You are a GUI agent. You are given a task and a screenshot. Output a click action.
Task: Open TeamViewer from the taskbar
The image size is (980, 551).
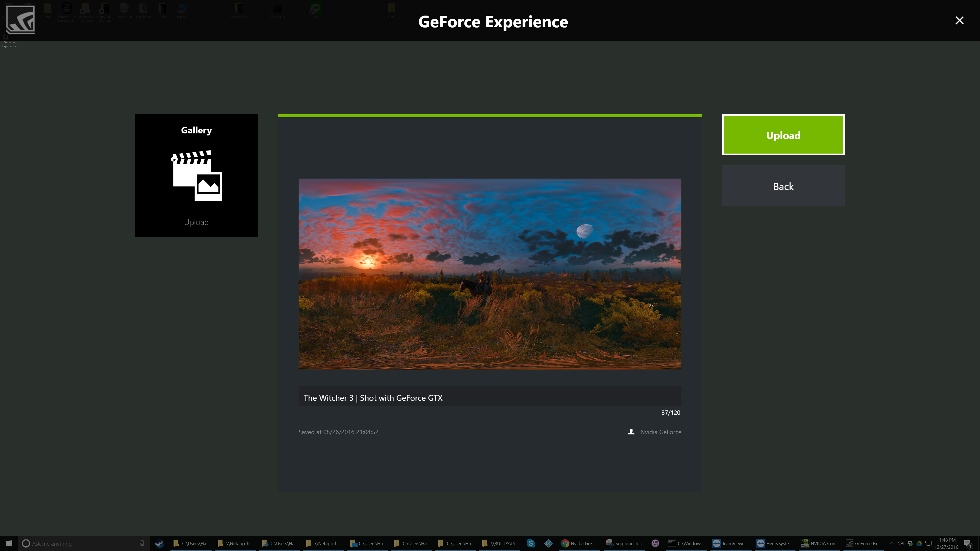729,543
